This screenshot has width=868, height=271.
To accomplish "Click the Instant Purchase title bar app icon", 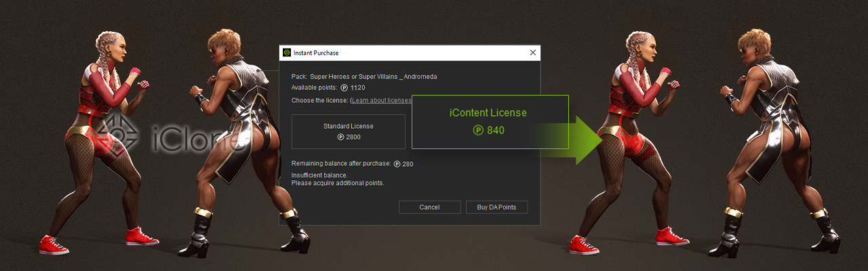I will tap(287, 53).
